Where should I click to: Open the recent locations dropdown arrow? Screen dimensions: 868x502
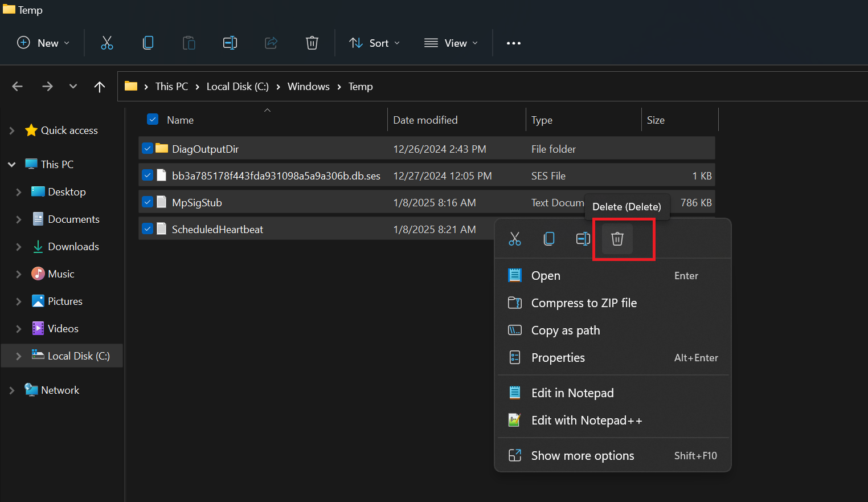point(73,87)
